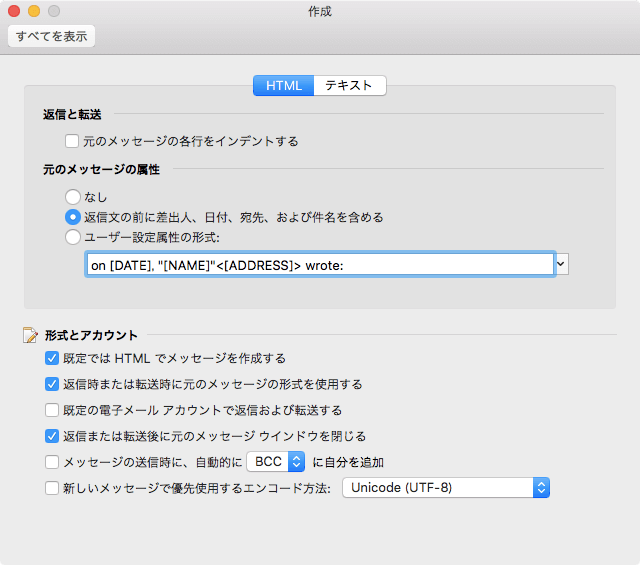Screen dimensions: 640x565
Task: Enable 新しいメッセージで優先使用するエンコード方法 checkbox
Action: [52, 488]
